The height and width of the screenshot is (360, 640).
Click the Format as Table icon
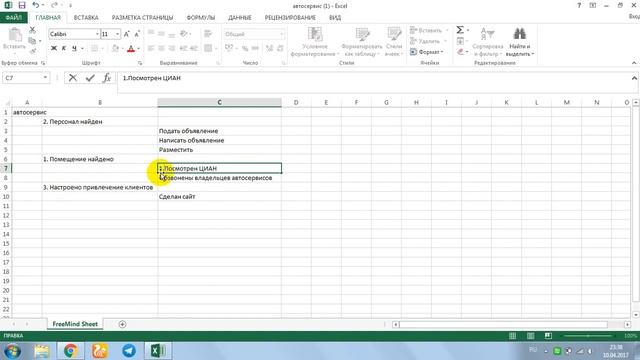(362, 34)
